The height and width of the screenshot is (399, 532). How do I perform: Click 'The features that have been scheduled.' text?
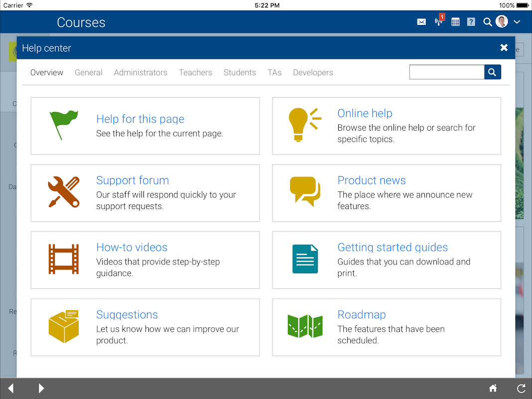pyautogui.click(x=391, y=335)
